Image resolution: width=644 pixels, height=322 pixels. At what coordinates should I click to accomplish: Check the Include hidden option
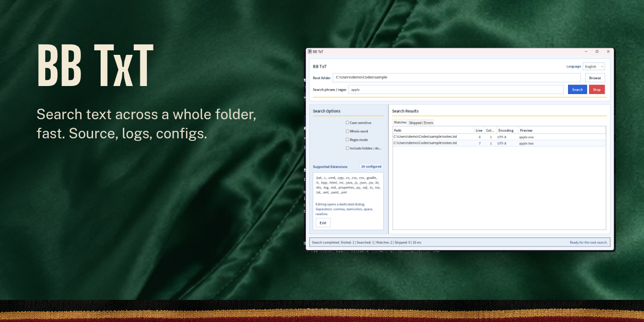click(x=347, y=148)
